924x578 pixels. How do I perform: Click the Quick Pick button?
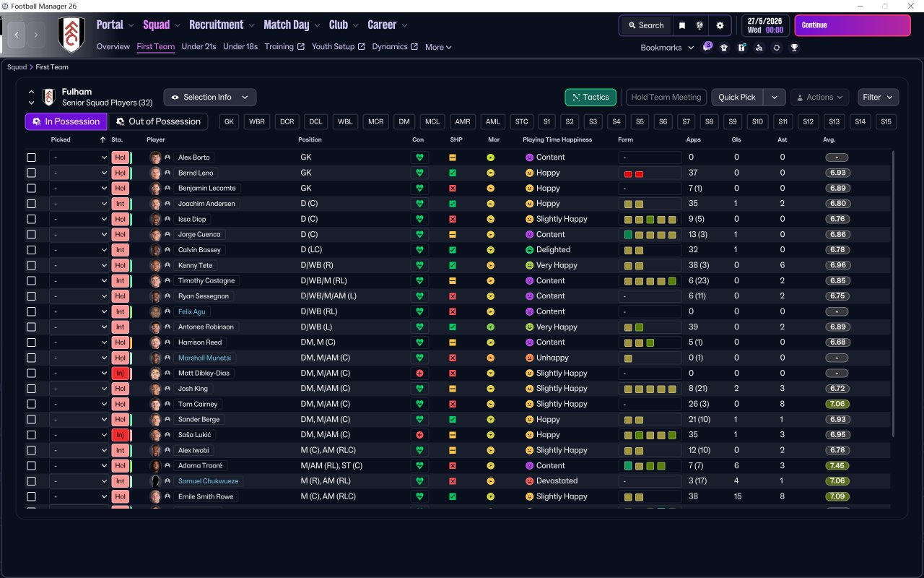click(x=737, y=97)
